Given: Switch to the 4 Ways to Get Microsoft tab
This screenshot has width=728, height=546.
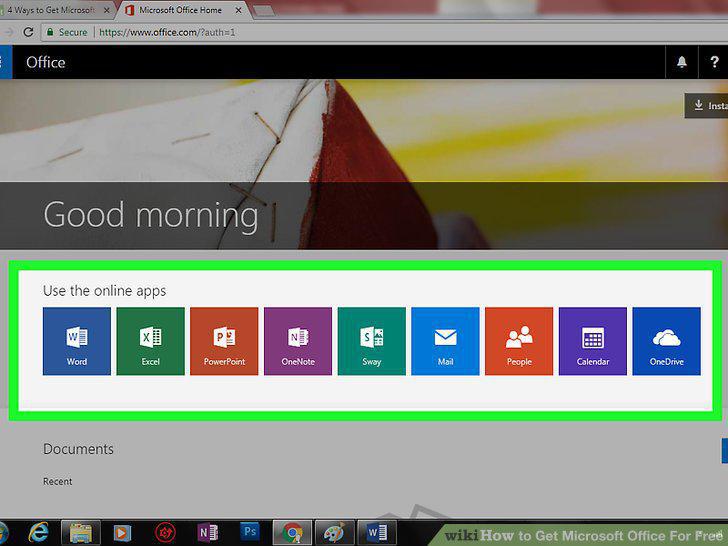Looking at the screenshot, I should [x=52, y=10].
